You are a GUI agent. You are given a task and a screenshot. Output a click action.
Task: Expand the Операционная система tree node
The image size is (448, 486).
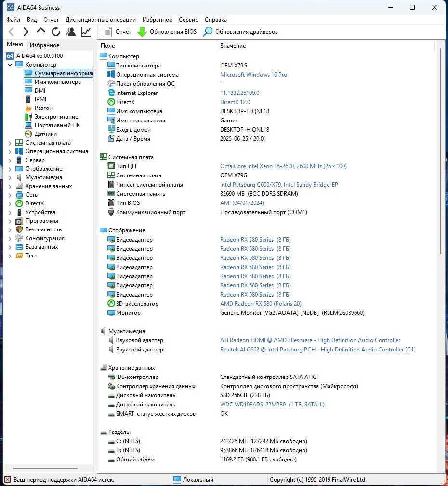[x=10, y=151]
